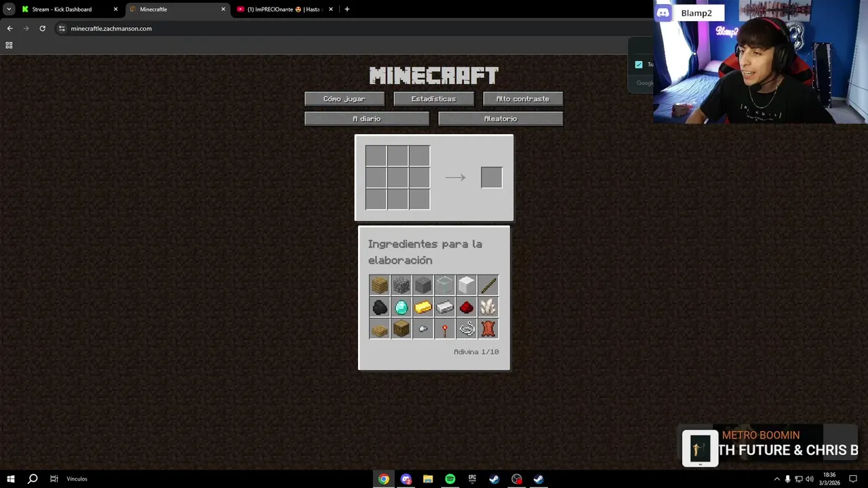868x488 pixels.
Task: Pick the nether quartz ingredient
Action: pos(488,307)
